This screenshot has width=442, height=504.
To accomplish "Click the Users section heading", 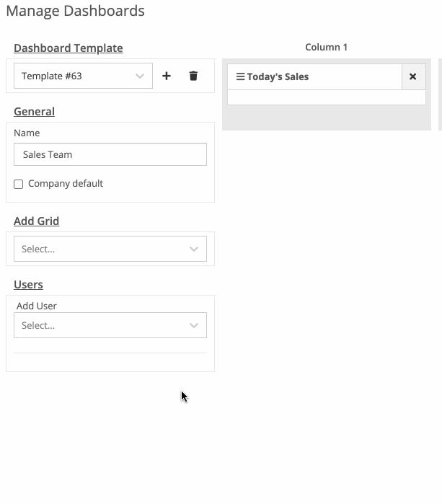I will pyautogui.click(x=28, y=285).
